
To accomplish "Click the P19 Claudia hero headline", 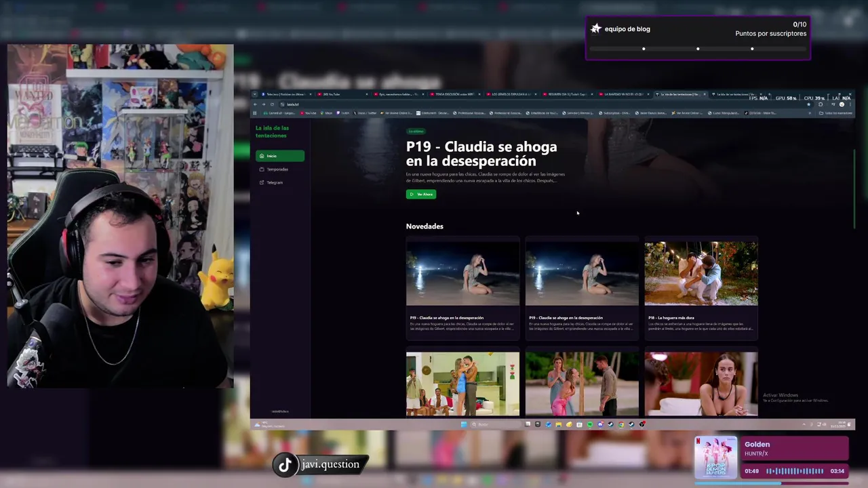I will coord(481,154).
